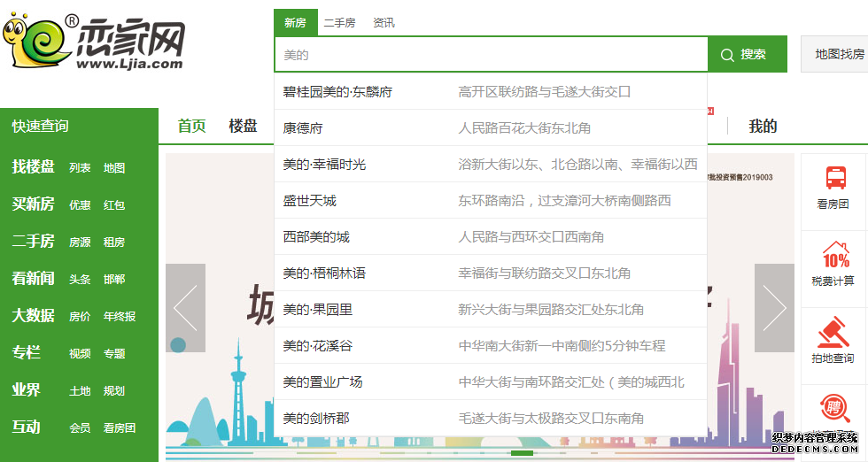Click the green 搜索 button
This screenshot has width=868, height=462.
(748, 54)
